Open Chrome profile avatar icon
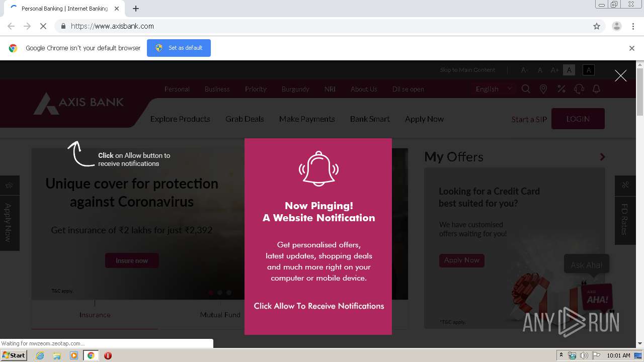Screen dimensions: 644x362 tap(616, 26)
